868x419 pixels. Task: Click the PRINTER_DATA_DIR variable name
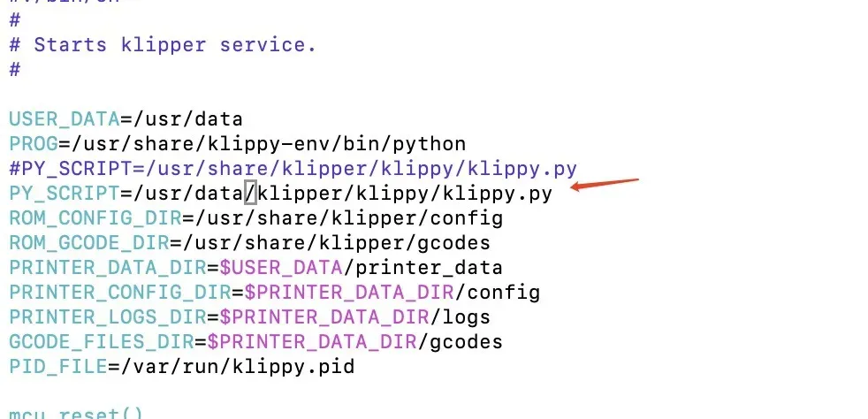pos(107,268)
